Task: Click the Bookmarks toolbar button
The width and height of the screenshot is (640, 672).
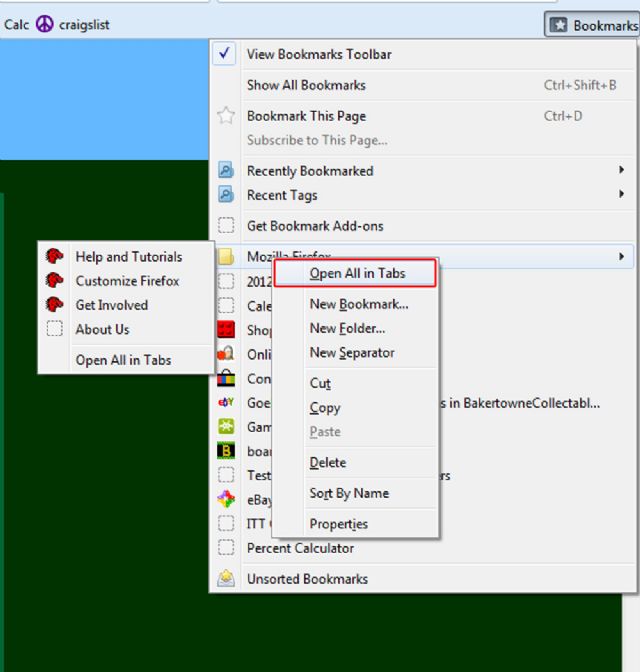Action: pos(593,25)
